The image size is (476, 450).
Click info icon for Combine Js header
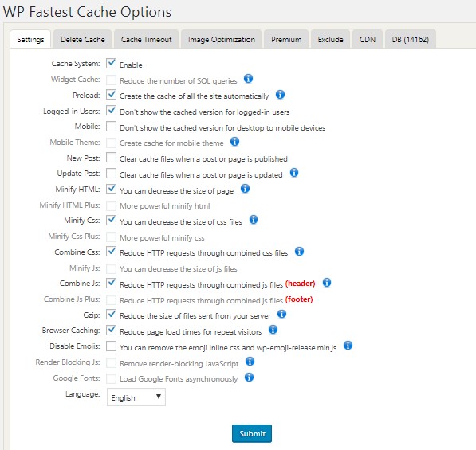tap(327, 283)
